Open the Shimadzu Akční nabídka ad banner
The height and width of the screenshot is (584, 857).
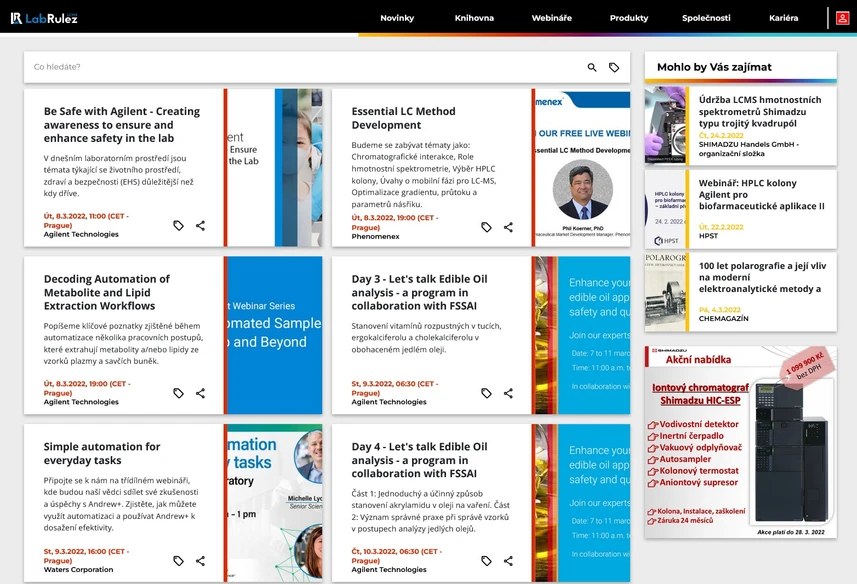click(x=741, y=442)
